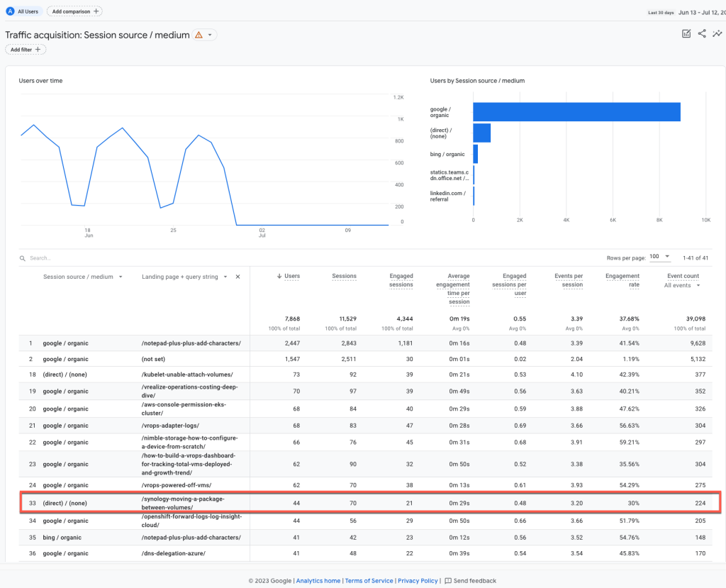Click the Users over time line chart
The image size is (726, 588).
[x=205, y=160]
